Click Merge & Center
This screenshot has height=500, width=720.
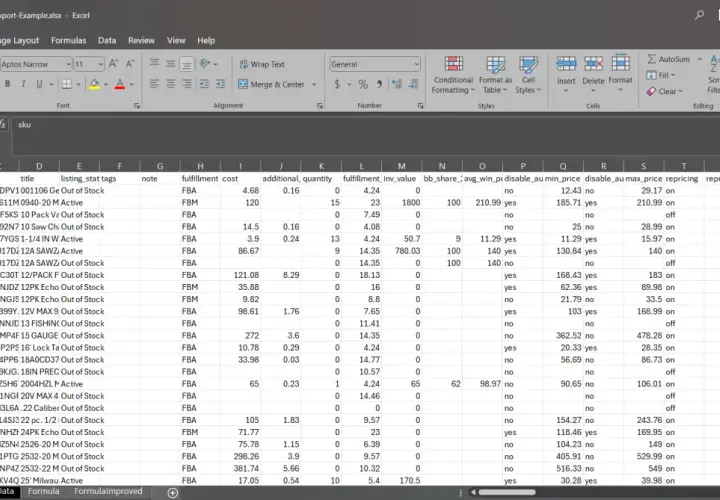pyautogui.click(x=271, y=84)
